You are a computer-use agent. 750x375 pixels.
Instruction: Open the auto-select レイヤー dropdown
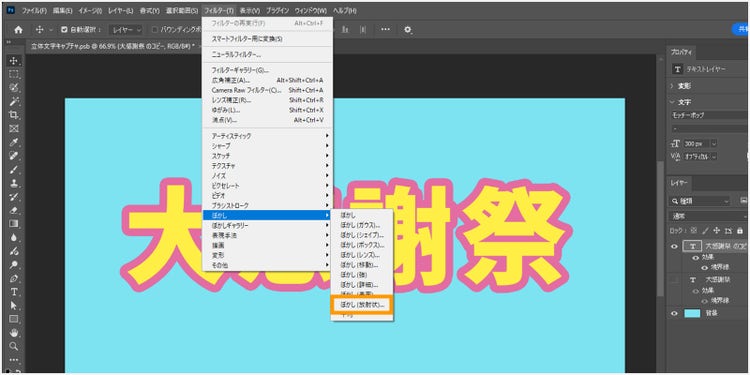tap(126, 30)
